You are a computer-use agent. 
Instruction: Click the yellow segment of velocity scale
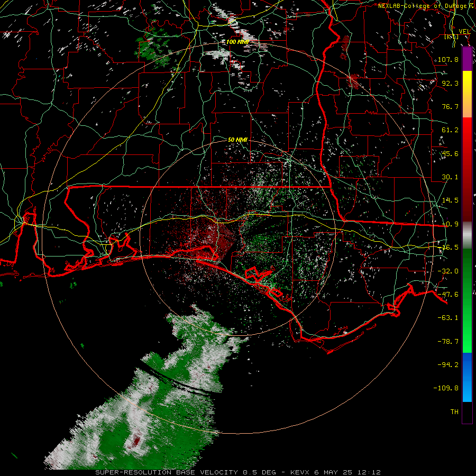[467, 94]
